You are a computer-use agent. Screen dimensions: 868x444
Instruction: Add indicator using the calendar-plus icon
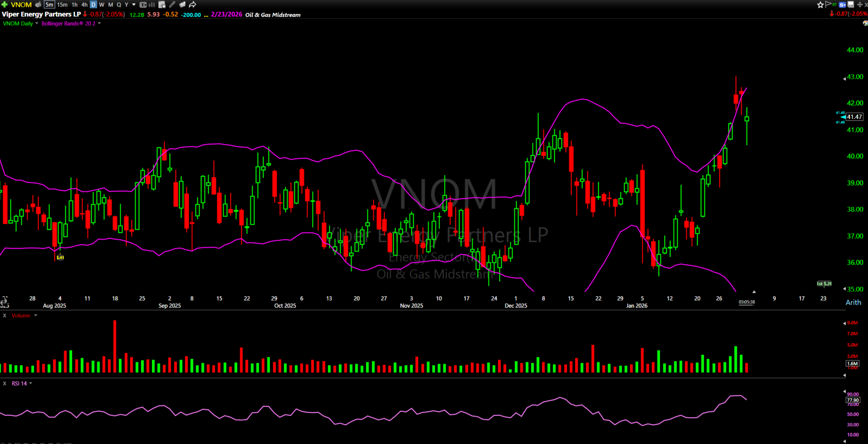[162, 5]
